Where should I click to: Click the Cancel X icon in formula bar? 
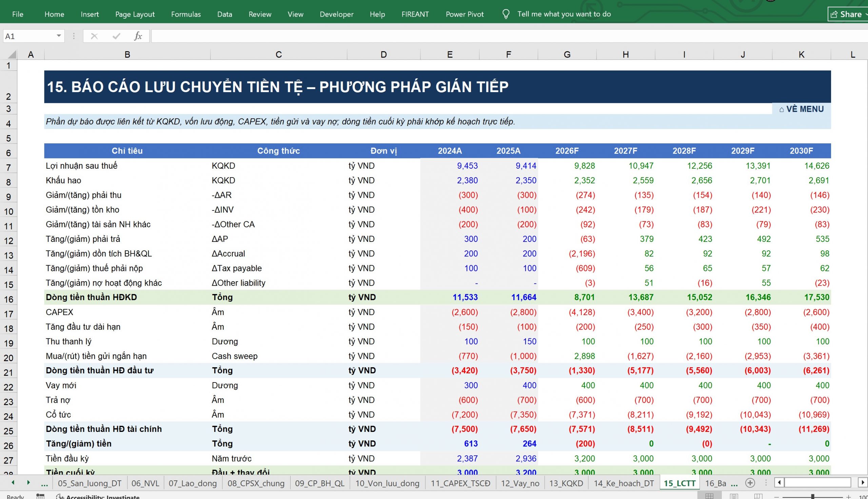tap(94, 36)
